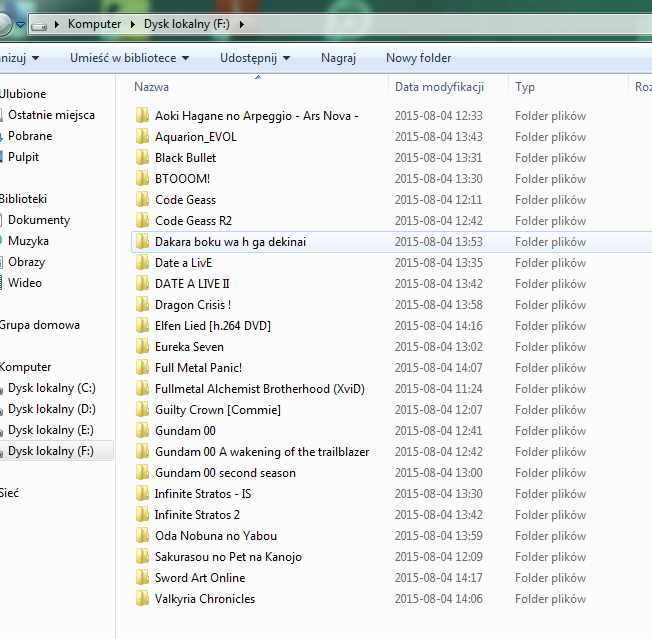Screen dimensions: 652x639
Task: Click the Aquarion_EVOL folder icon
Action: coord(142,136)
